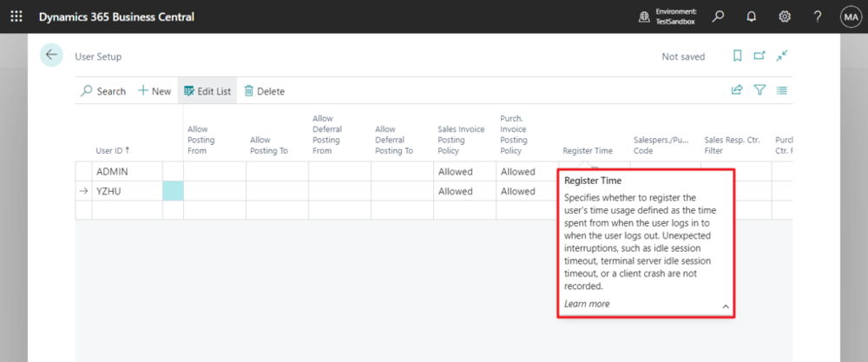Create a New user setup record
The width and height of the screenshot is (868, 362).
click(155, 91)
